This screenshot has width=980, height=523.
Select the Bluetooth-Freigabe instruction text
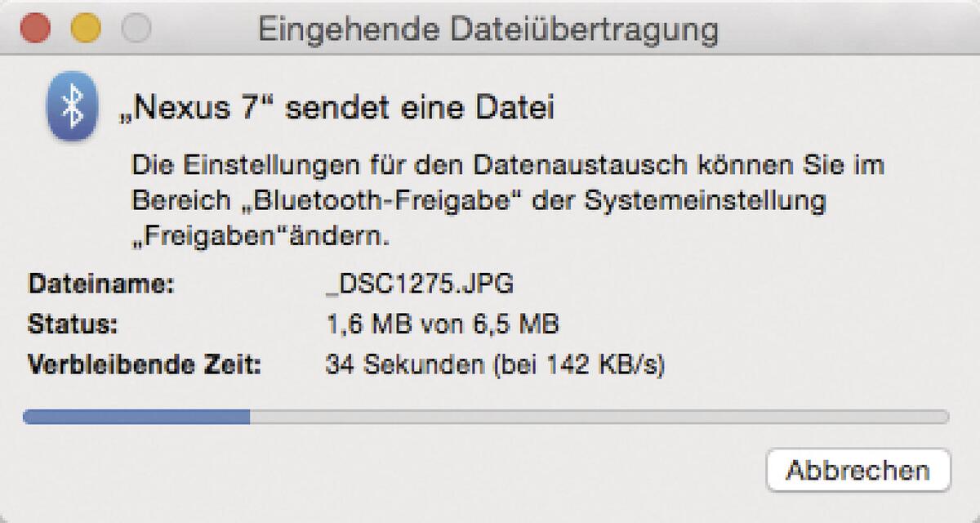click(x=506, y=196)
